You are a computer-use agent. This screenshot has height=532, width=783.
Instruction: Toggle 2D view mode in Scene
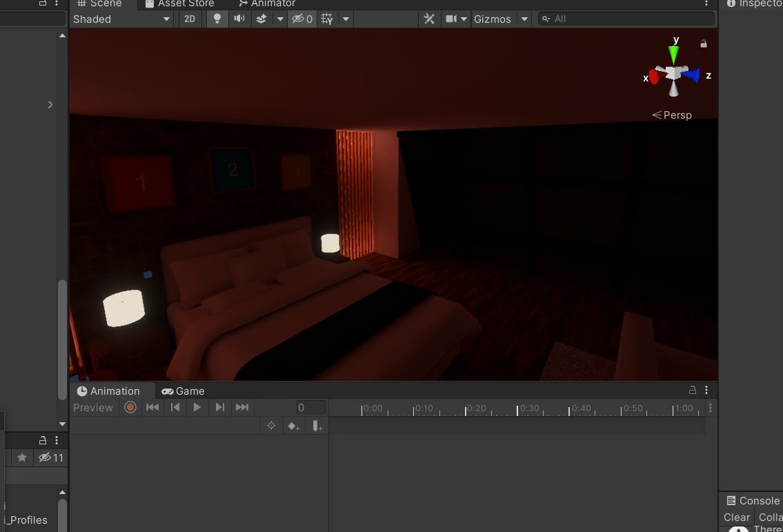[190, 19]
